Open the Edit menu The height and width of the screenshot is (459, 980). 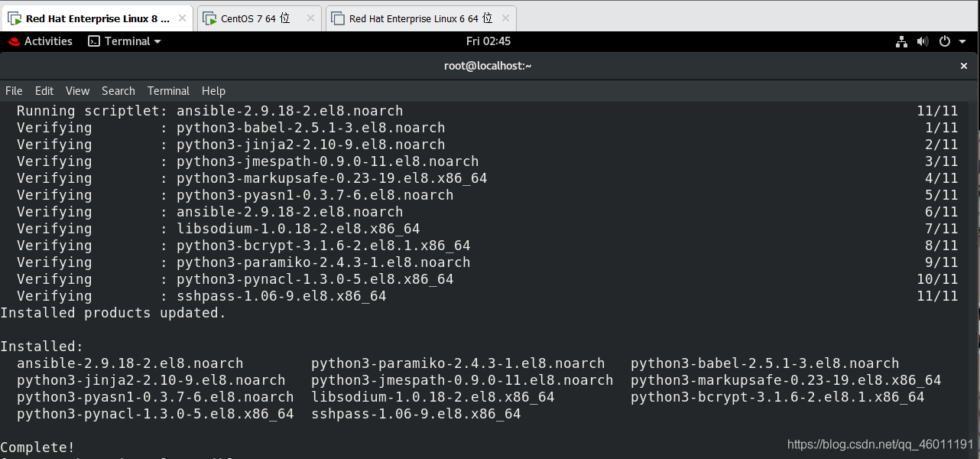pyautogui.click(x=44, y=90)
